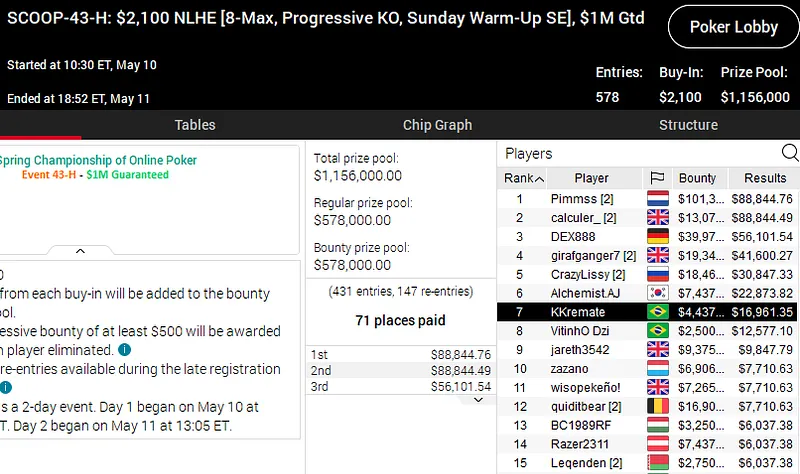The width and height of the screenshot is (800, 474).
Task: Click the Belgian flag beside quiditbear
Action: (657, 406)
